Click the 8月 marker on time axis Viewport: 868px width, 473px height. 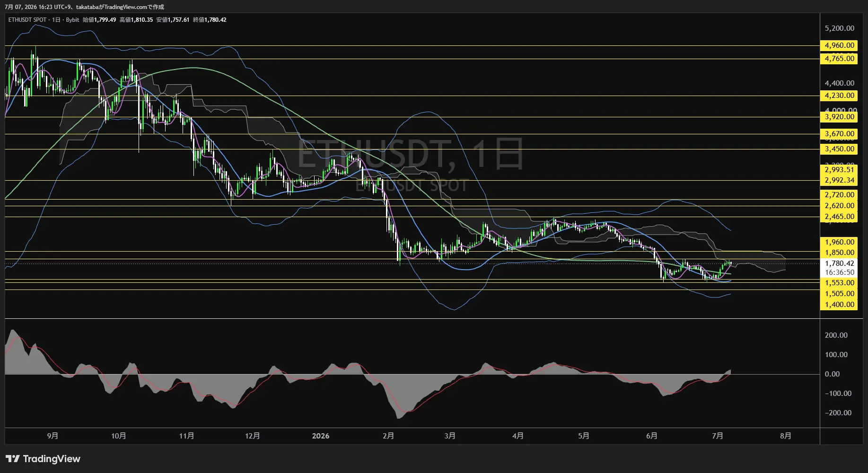tap(786, 436)
